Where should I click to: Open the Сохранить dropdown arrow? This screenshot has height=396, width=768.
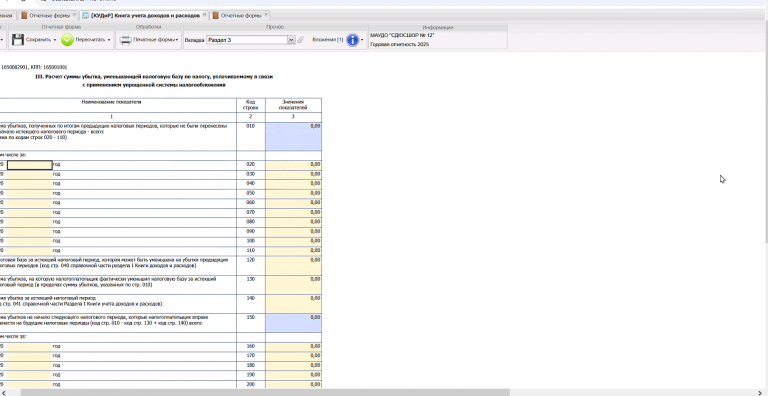pyautogui.click(x=55, y=40)
